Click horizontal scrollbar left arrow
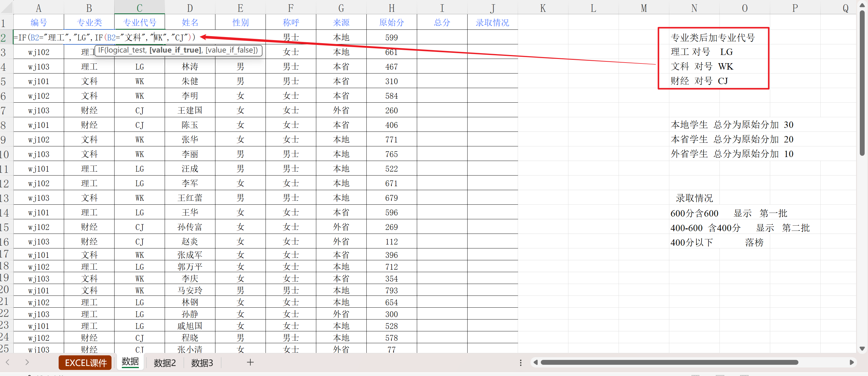868x376 pixels. 535,363
